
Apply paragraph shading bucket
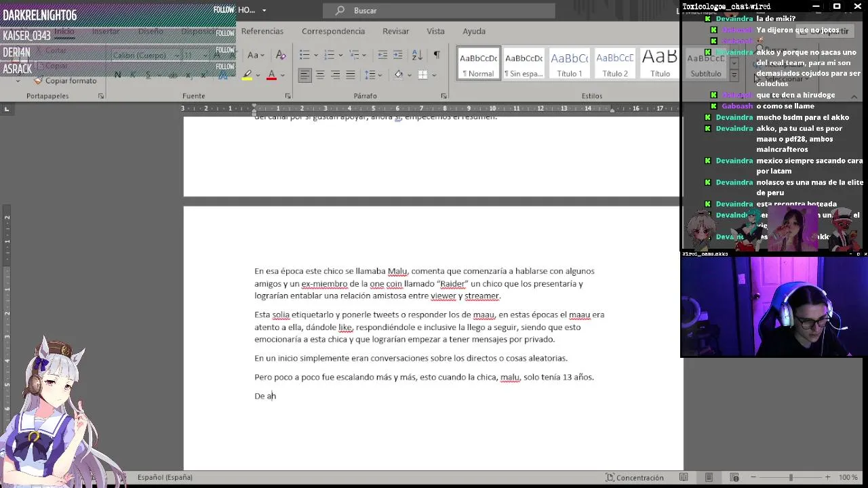click(x=399, y=75)
